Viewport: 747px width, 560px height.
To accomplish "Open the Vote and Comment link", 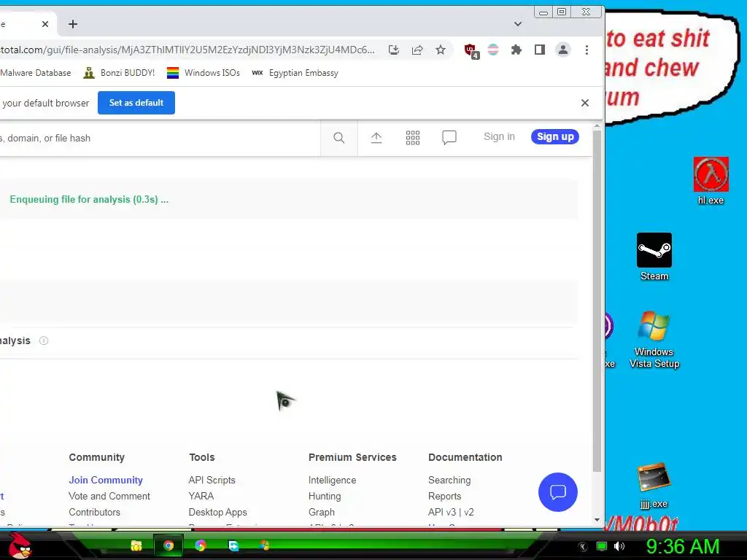I will [x=109, y=496].
